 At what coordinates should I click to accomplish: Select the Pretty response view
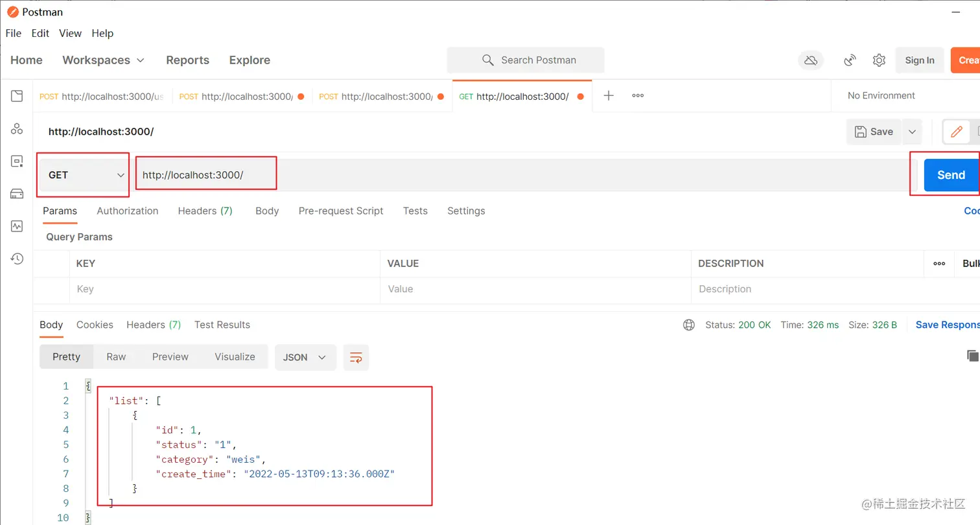point(67,357)
